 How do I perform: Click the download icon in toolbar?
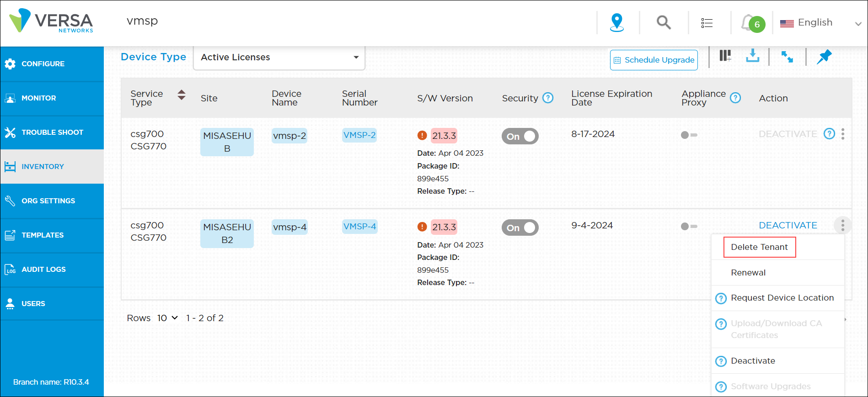click(752, 56)
